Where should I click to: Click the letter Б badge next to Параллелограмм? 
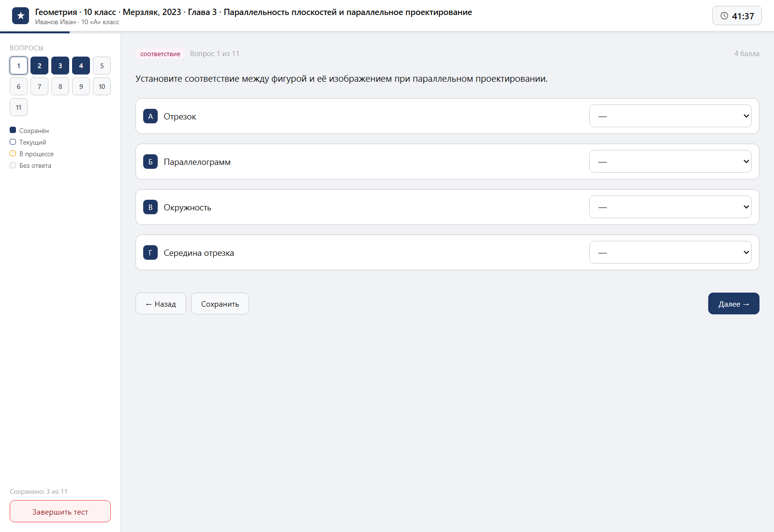click(150, 162)
